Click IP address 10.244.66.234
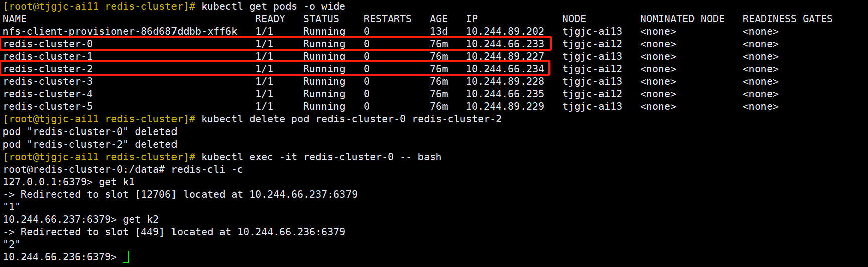The image size is (868, 267). [505, 69]
